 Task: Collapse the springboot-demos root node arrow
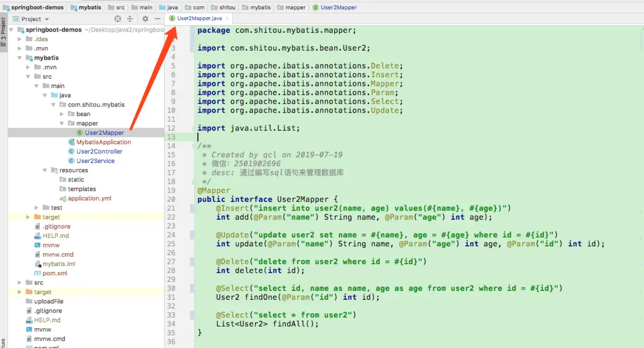[11, 30]
